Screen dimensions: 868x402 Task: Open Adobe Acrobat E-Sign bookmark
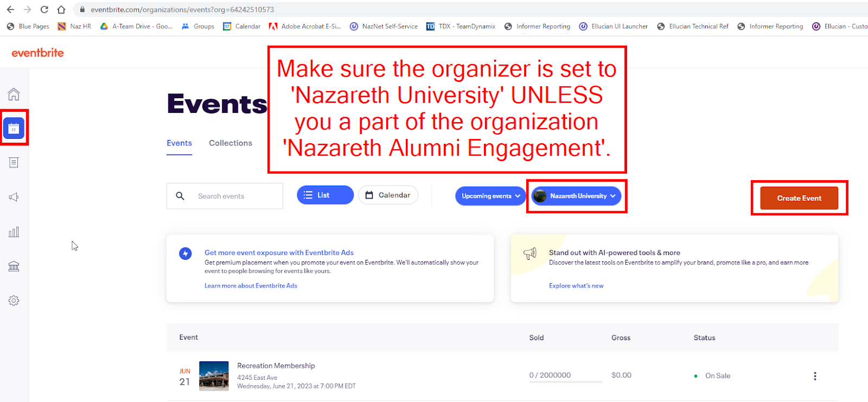305,26
